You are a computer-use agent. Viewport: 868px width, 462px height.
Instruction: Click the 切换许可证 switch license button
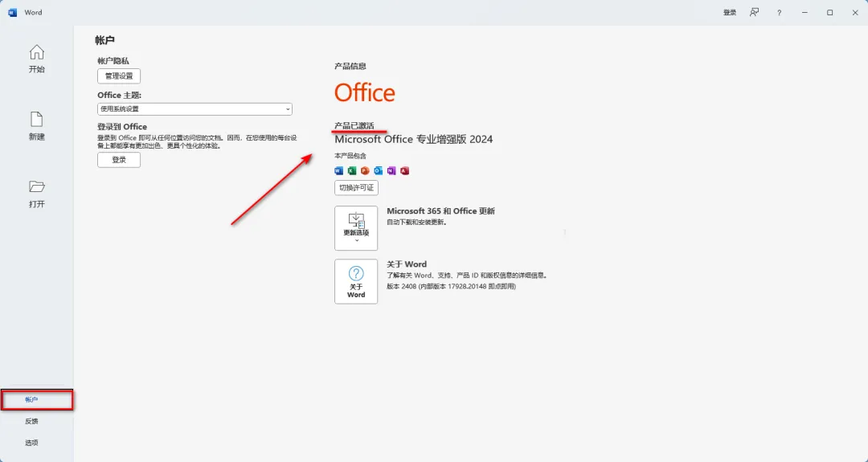(357, 187)
